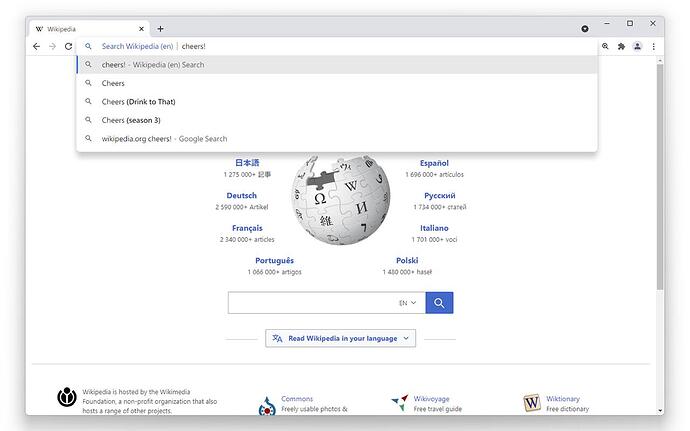The width and height of the screenshot is (690, 431).
Task: Click inside the Wikipedia search input field
Action: pyautogui.click(x=310, y=303)
